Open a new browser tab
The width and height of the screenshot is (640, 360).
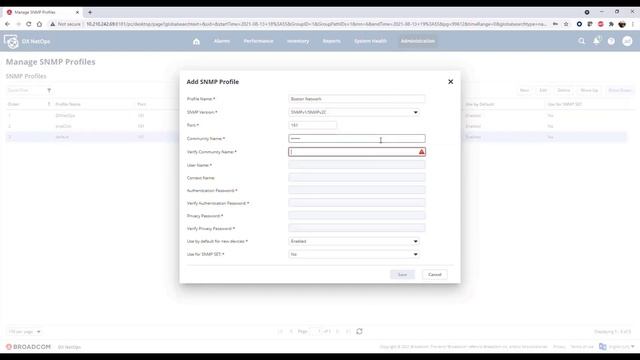tap(90, 12)
